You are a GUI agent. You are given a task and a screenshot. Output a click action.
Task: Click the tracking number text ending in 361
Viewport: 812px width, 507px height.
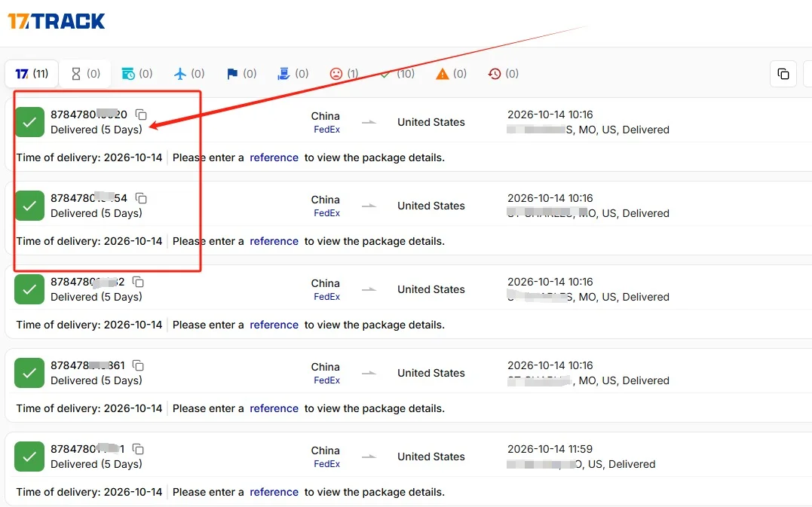87,365
